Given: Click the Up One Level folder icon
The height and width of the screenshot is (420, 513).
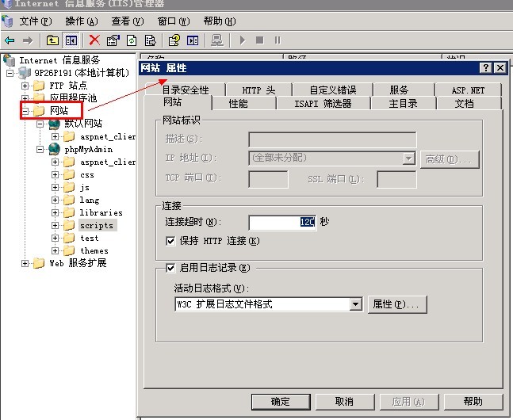Looking at the screenshot, I should [x=52, y=40].
